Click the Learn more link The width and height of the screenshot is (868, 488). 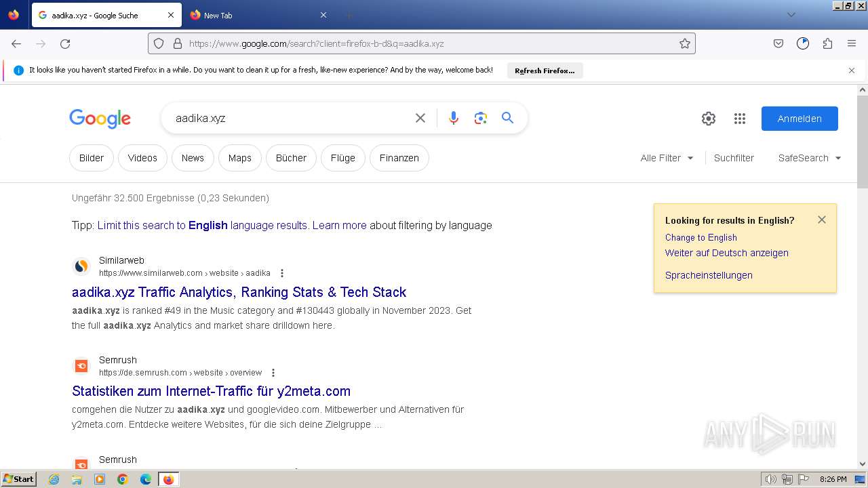(339, 226)
